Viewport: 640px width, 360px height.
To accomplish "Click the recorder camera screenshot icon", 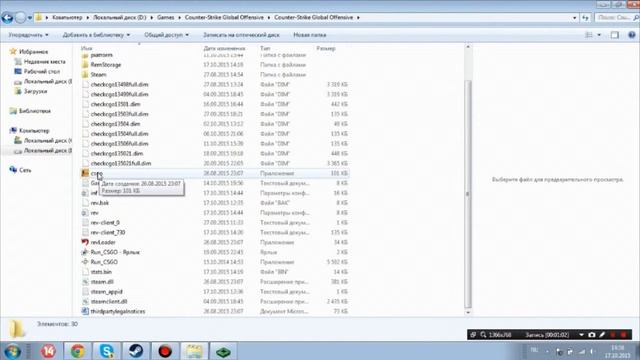I will coord(591,335).
